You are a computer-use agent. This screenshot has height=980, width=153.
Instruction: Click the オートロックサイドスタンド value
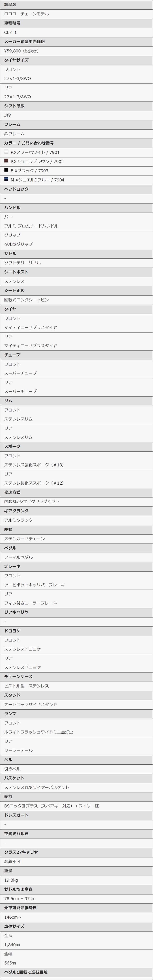[31, 704]
